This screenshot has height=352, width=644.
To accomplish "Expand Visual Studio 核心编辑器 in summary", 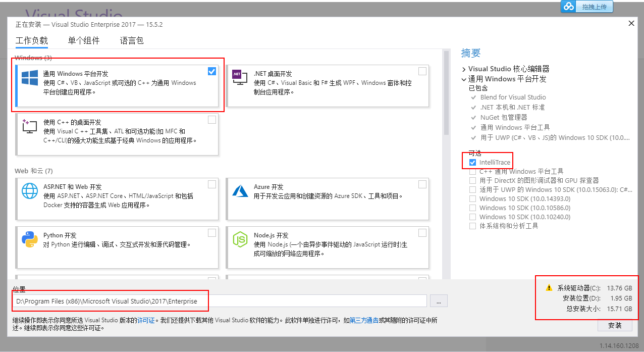I will [464, 69].
